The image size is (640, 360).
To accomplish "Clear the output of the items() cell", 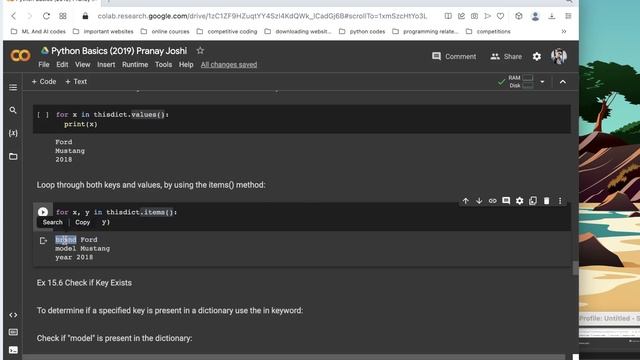I will pos(43,240).
